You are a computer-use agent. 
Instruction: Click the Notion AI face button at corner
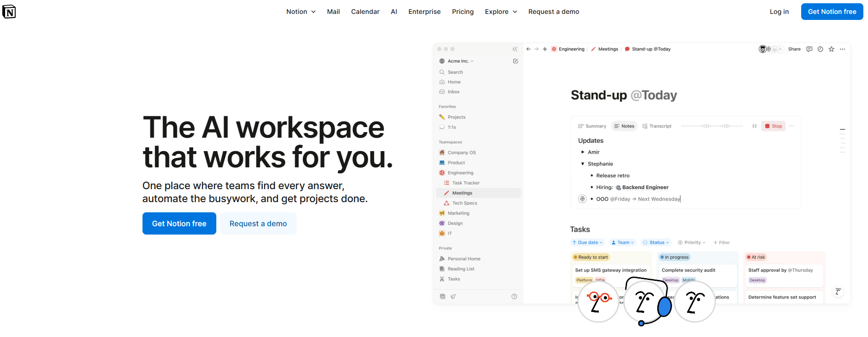(x=838, y=291)
